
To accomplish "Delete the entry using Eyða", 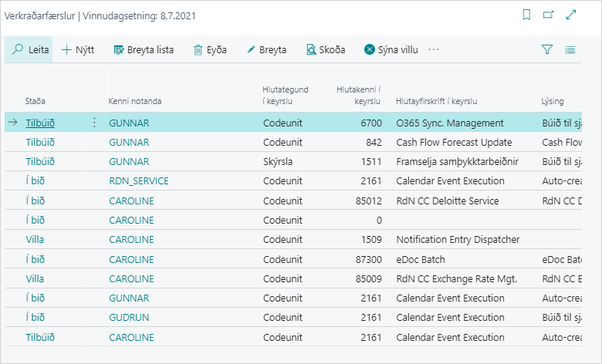I will point(210,49).
